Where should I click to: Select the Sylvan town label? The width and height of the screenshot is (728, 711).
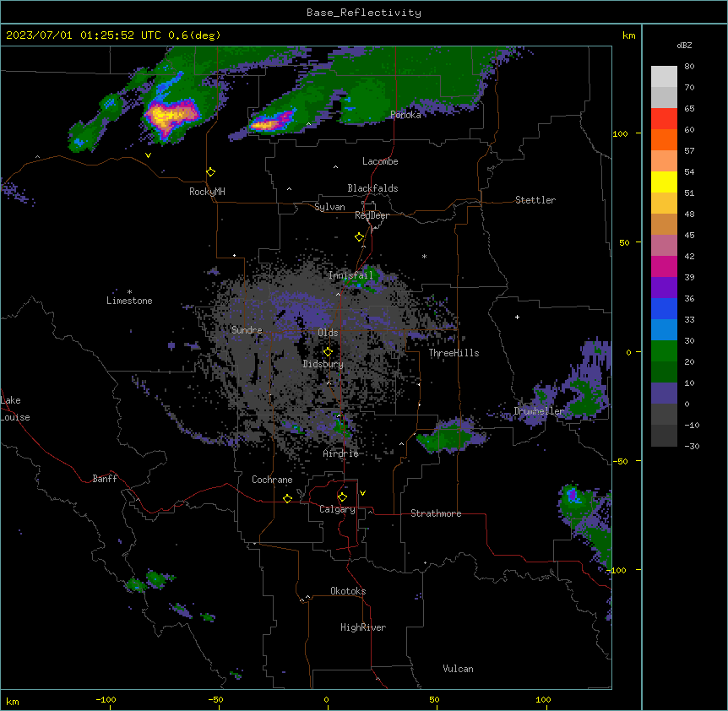click(329, 207)
